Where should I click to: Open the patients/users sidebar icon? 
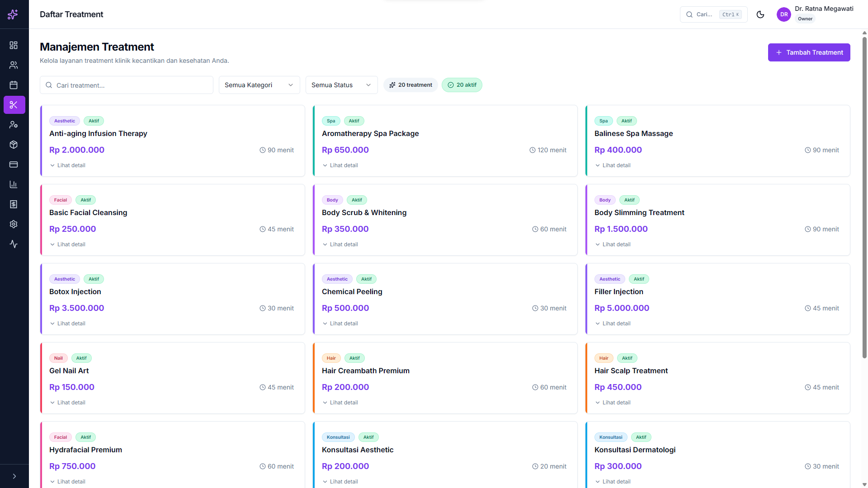[14, 65]
